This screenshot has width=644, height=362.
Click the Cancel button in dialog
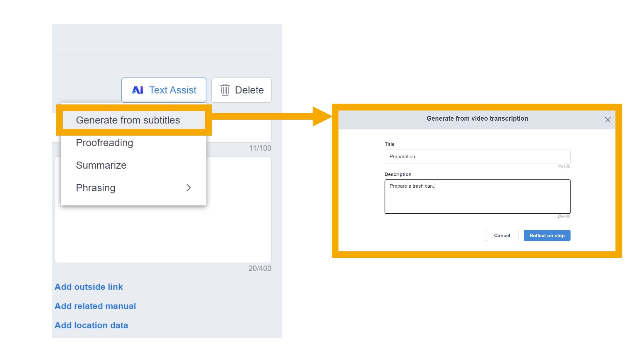click(502, 236)
